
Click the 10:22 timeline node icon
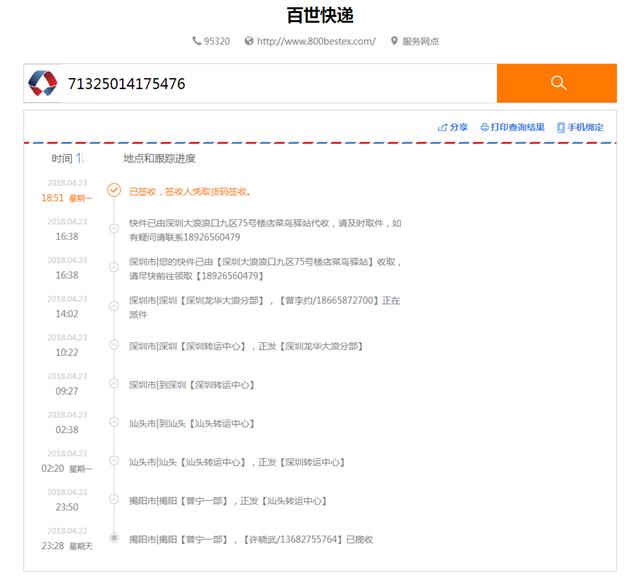click(114, 345)
